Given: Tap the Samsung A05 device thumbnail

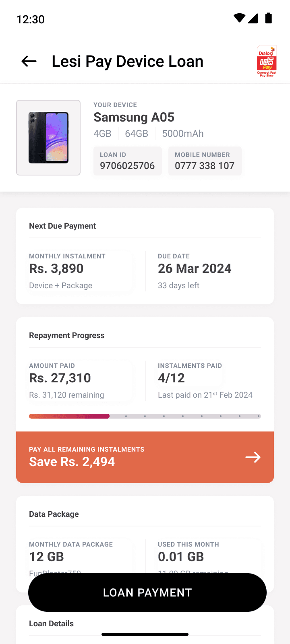Looking at the screenshot, I should [x=48, y=138].
